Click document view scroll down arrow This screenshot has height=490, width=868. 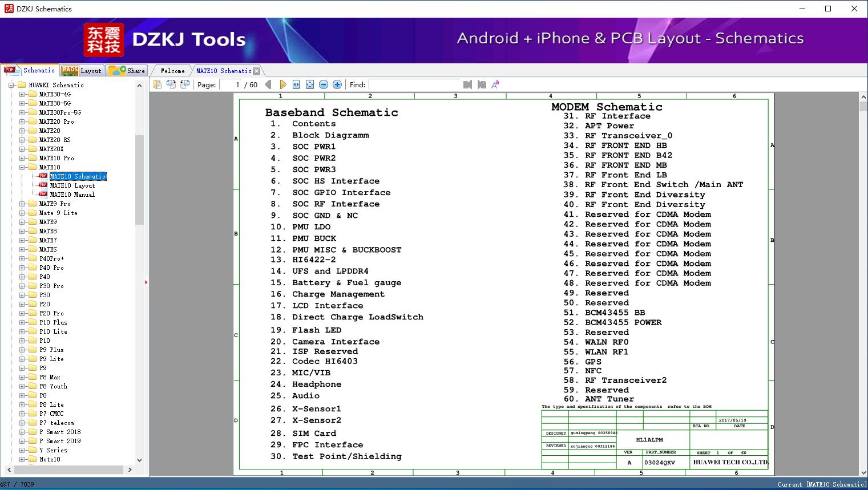(x=863, y=472)
